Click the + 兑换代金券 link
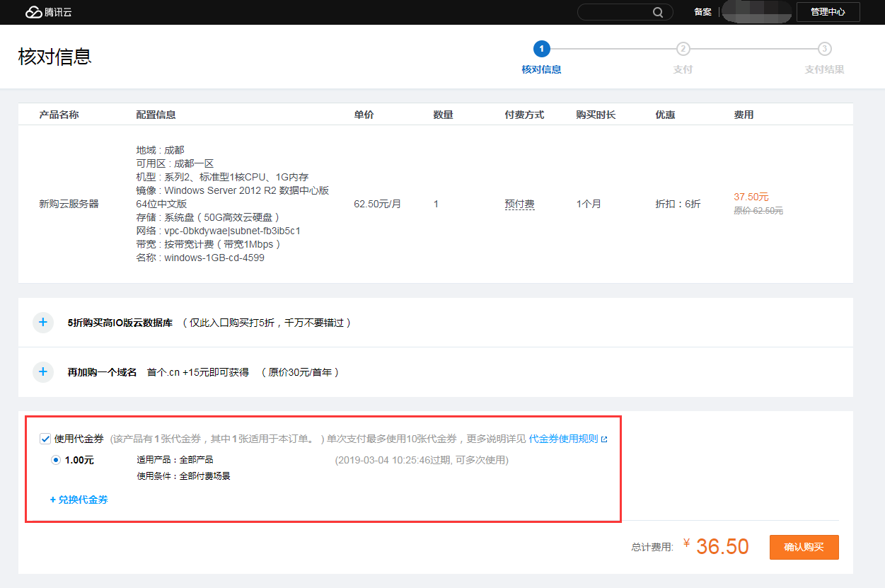 pos(79,500)
